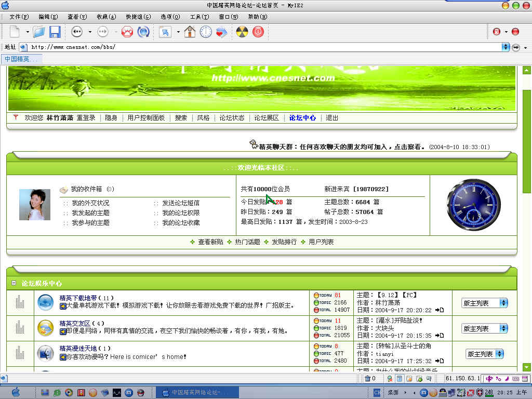The image size is (532, 399).
Task: Click the yellow radiation symbol toolbar icon
Action: 242,32
